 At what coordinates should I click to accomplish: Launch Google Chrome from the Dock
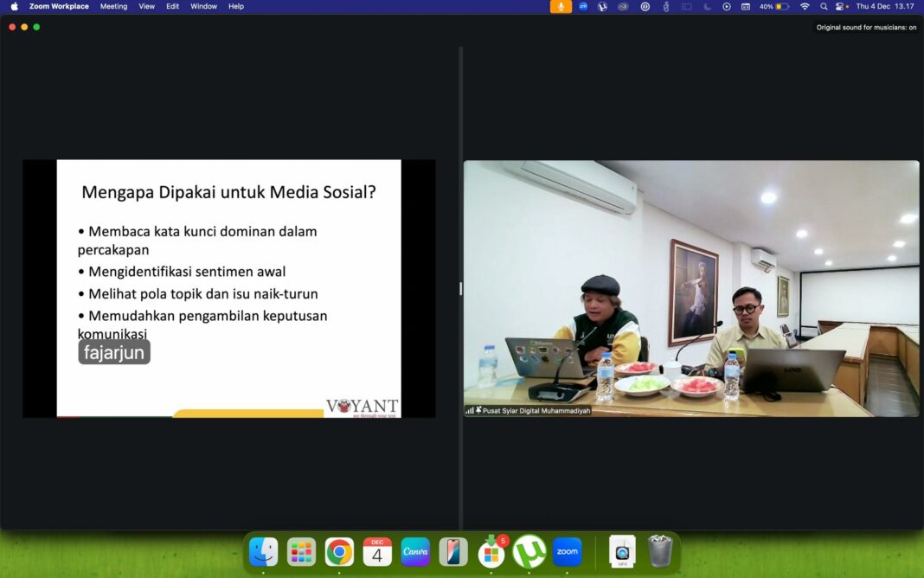coord(339,551)
